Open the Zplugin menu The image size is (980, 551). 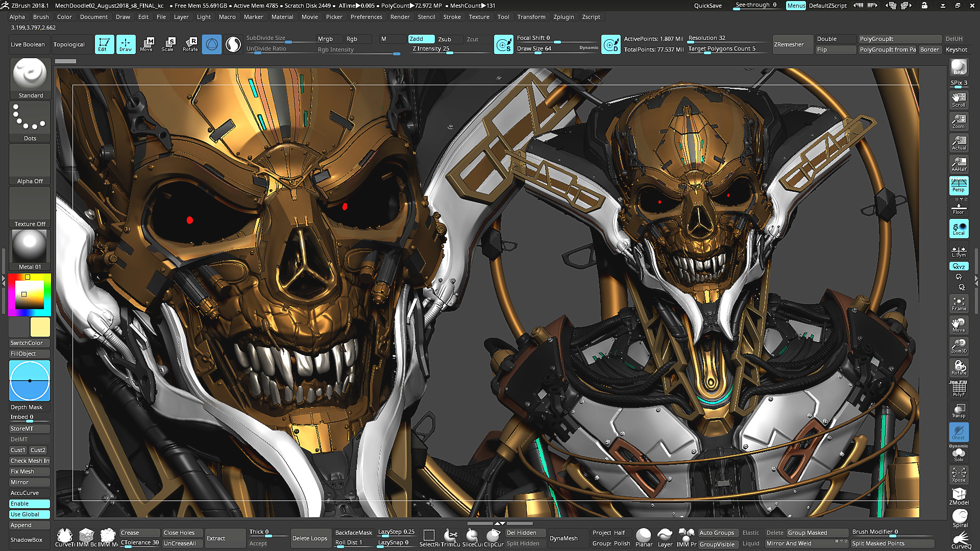[563, 17]
